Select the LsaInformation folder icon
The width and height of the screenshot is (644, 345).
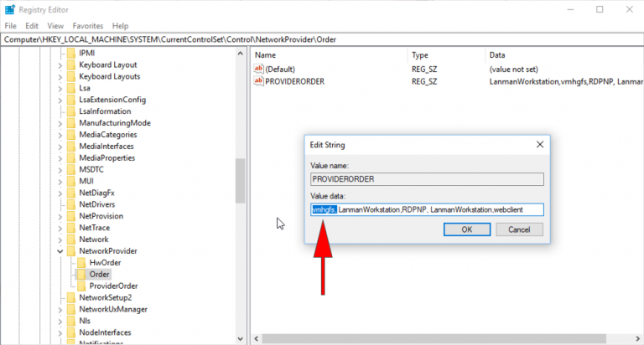click(71, 111)
